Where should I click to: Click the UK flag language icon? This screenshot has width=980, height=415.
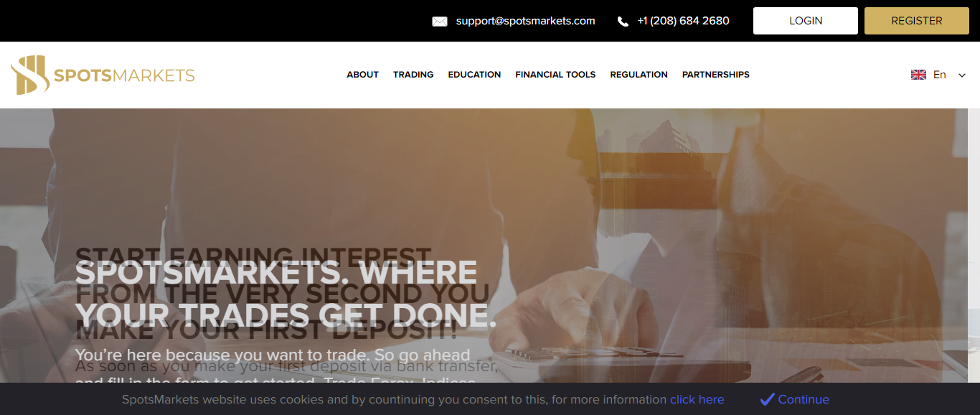tap(918, 75)
